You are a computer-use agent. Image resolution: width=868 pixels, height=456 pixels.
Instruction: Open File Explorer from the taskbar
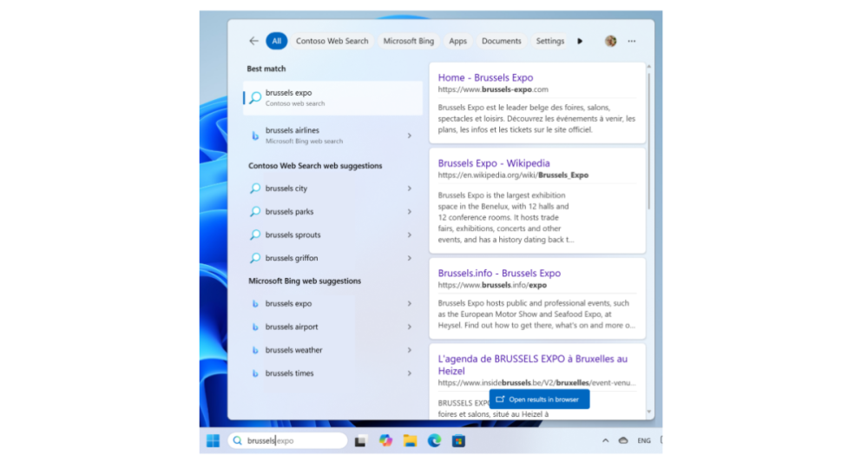pos(410,440)
